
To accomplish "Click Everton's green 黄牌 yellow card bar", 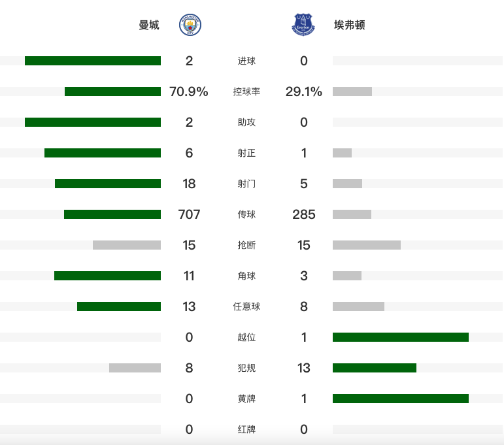I will pos(401,399).
